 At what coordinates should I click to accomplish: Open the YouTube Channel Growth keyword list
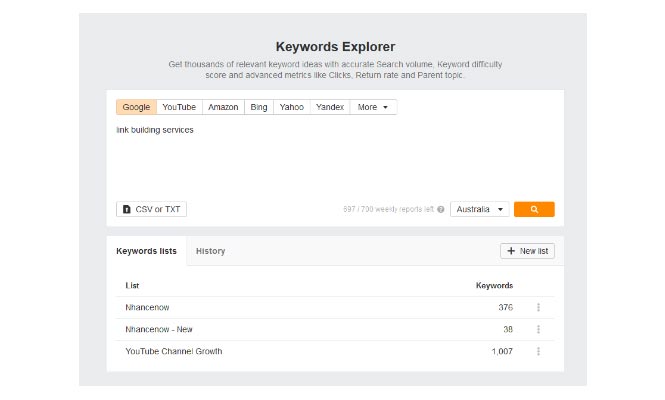[173, 351]
